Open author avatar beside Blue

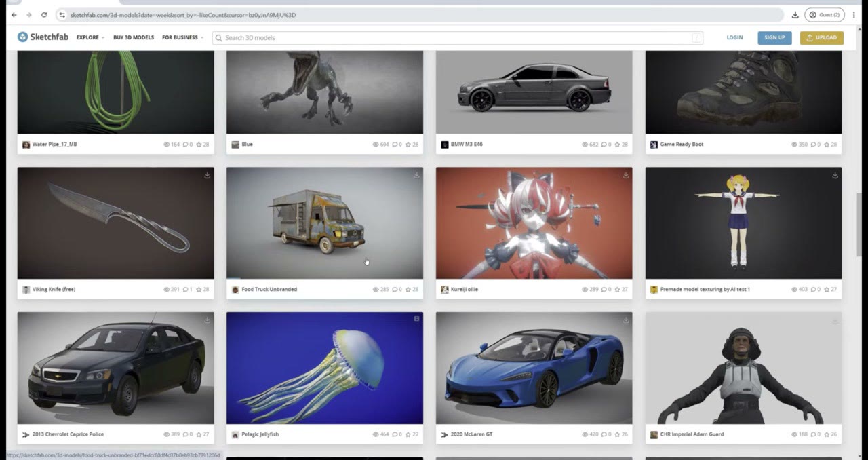click(x=235, y=145)
